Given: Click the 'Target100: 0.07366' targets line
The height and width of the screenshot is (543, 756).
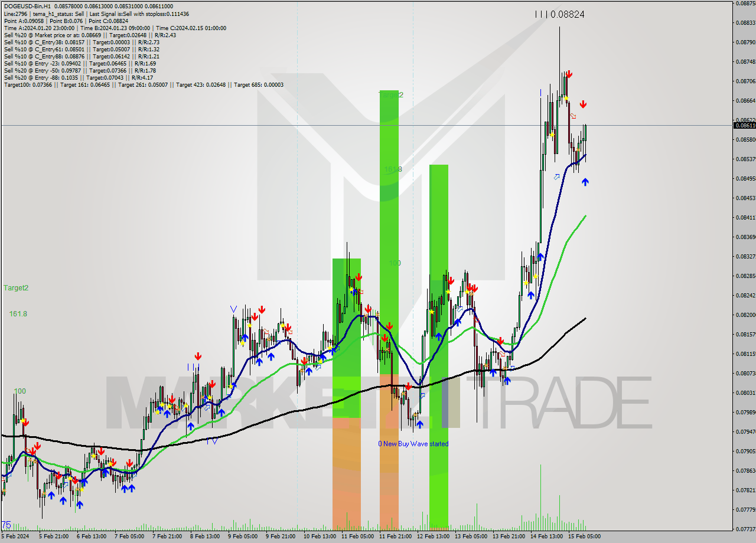Looking at the screenshot, I should [144, 84].
